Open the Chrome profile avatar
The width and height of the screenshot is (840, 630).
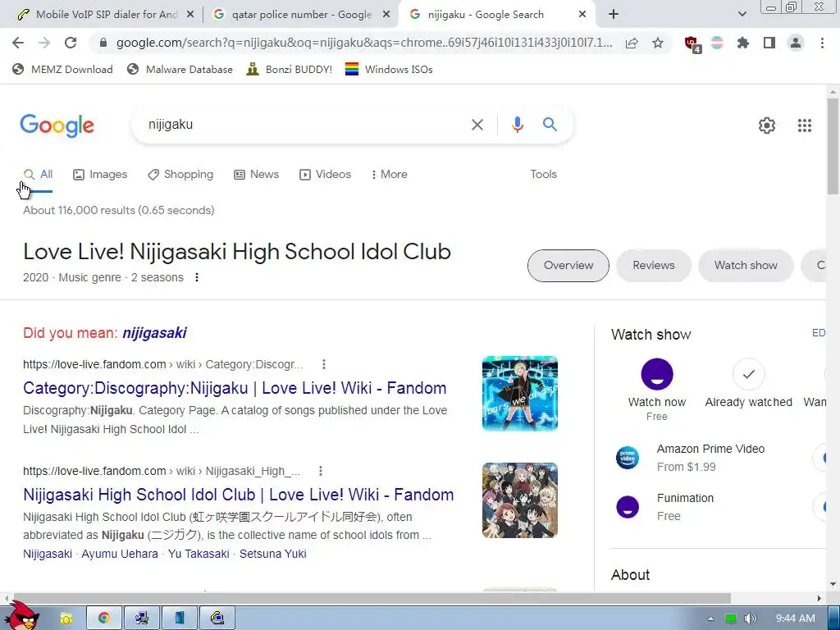tap(796, 43)
